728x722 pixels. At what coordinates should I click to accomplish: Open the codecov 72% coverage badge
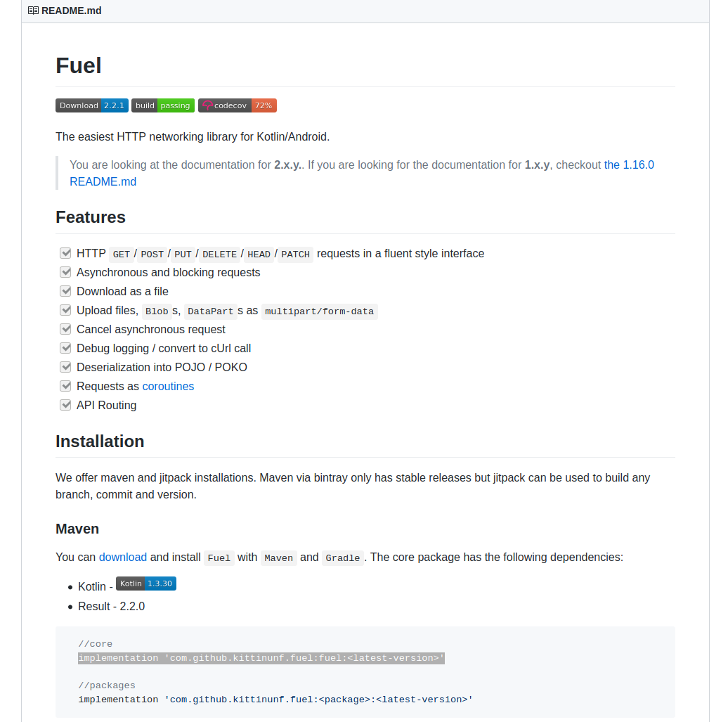237,105
